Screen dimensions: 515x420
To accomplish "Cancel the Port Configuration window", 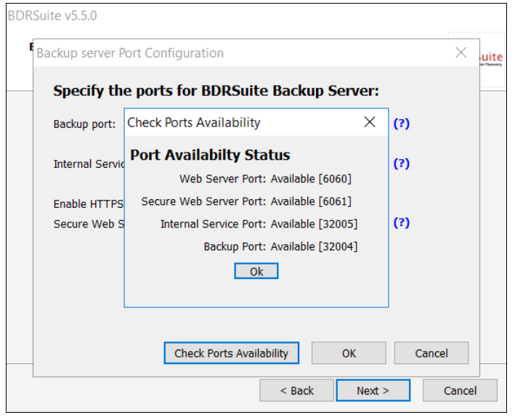I will pos(431,353).
